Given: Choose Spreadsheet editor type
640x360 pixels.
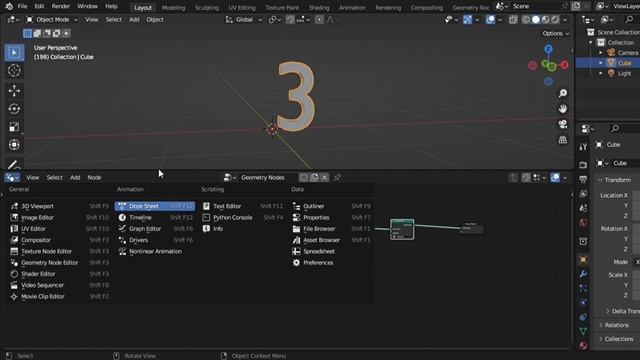Looking at the screenshot, I should click(x=332, y=251).
